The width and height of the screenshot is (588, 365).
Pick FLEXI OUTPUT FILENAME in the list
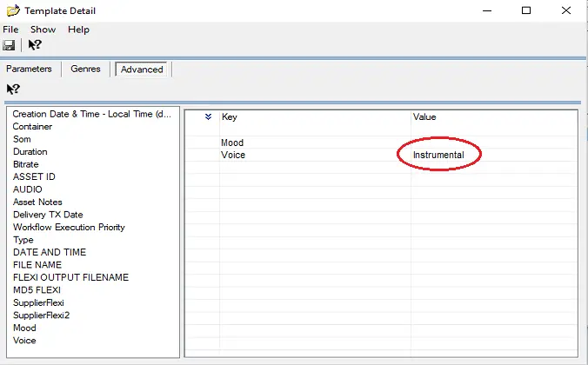[70, 277]
